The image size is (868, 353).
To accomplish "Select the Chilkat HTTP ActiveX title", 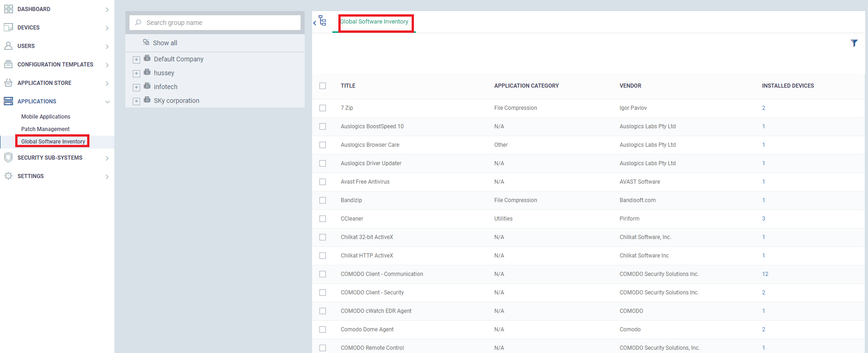I will [367, 256].
